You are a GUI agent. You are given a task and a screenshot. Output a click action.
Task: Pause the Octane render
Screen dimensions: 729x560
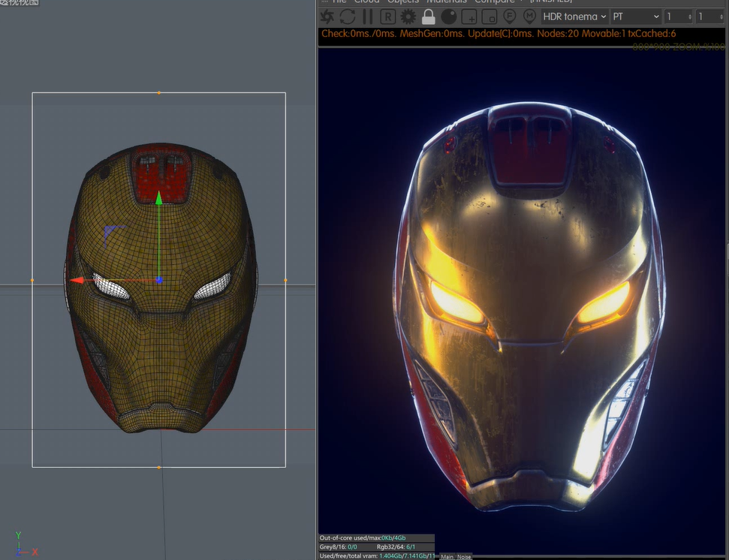368,17
